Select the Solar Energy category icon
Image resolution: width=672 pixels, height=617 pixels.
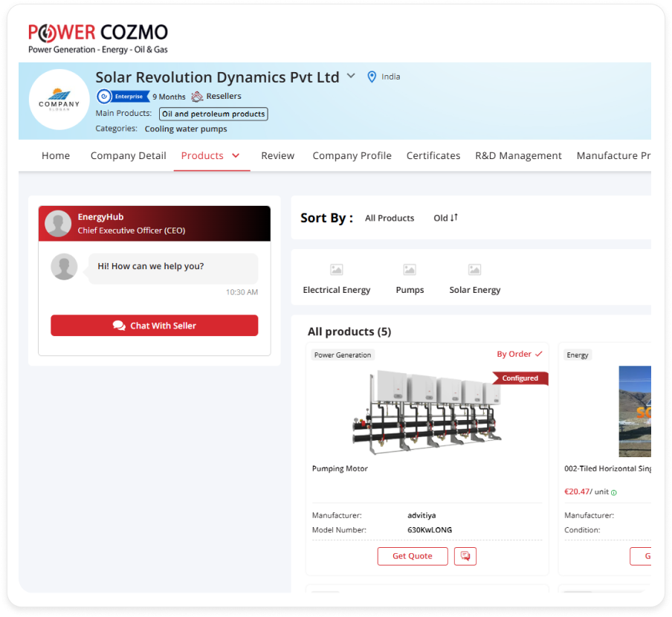tap(474, 270)
